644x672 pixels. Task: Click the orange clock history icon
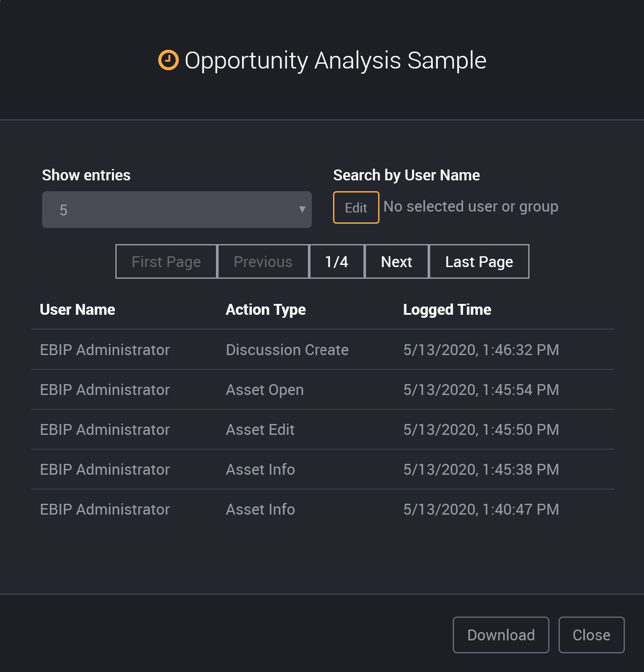(168, 60)
